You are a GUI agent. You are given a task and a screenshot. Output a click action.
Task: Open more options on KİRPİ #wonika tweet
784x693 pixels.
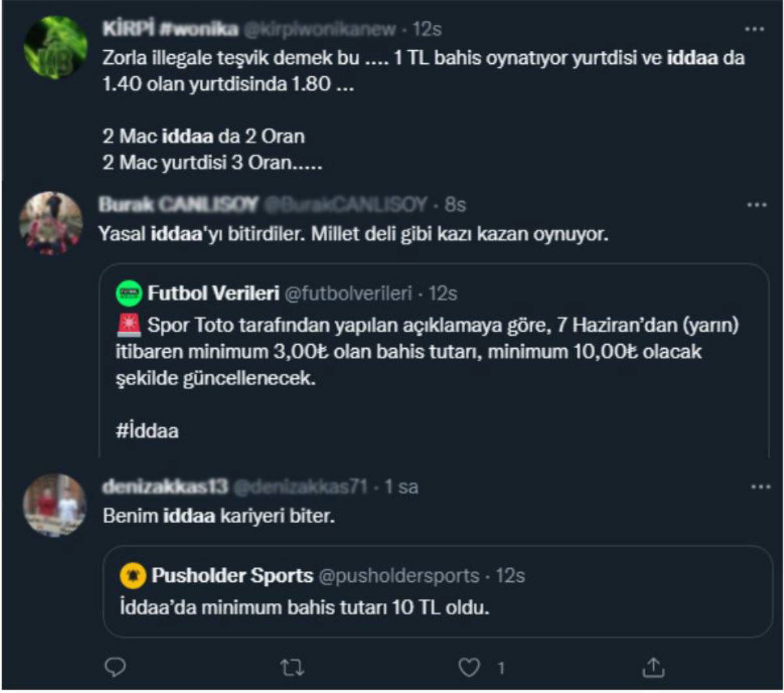pyautogui.click(x=756, y=29)
